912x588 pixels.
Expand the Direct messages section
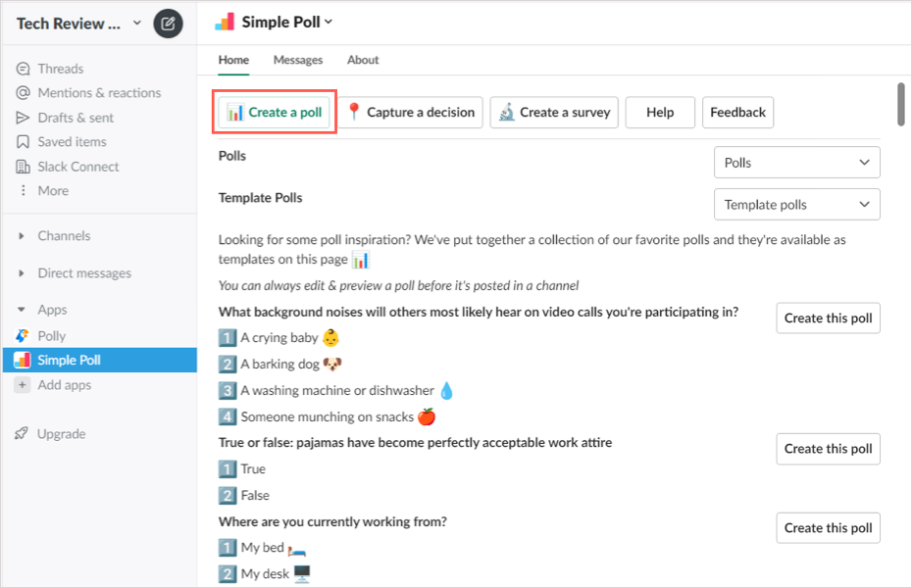[23, 273]
